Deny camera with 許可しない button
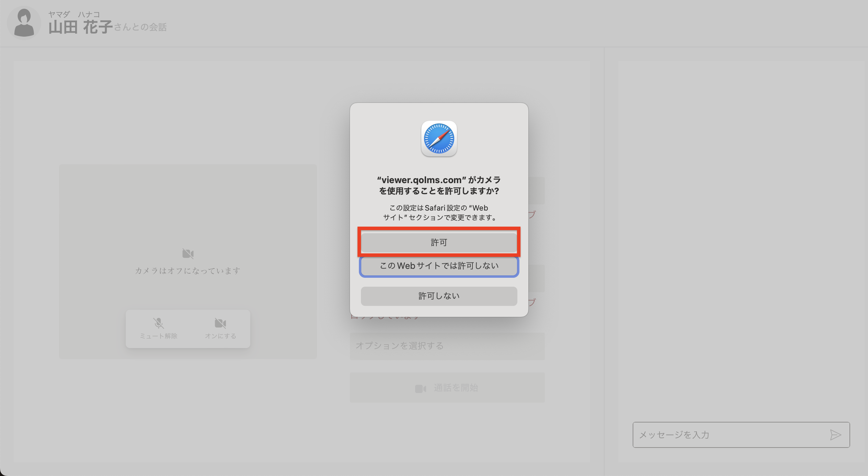 [439, 296]
